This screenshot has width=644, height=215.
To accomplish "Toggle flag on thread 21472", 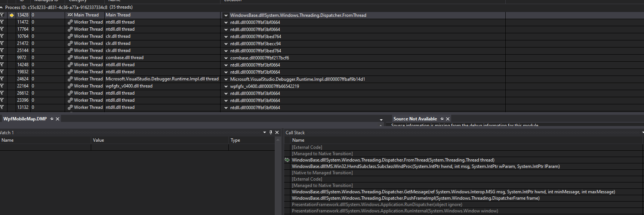I will tap(2, 43).
